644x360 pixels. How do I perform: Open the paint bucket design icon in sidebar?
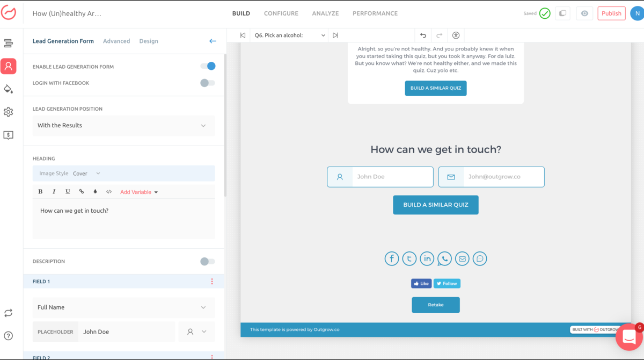coord(8,89)
